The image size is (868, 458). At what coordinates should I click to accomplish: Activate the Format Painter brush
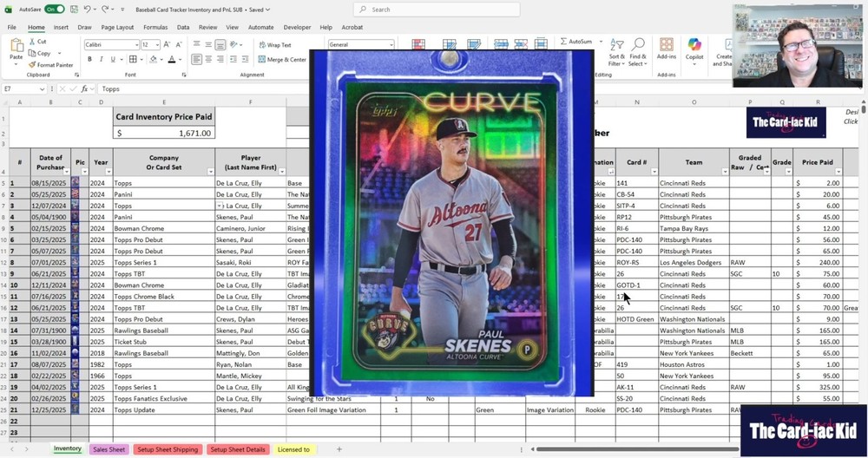(50, 65)
